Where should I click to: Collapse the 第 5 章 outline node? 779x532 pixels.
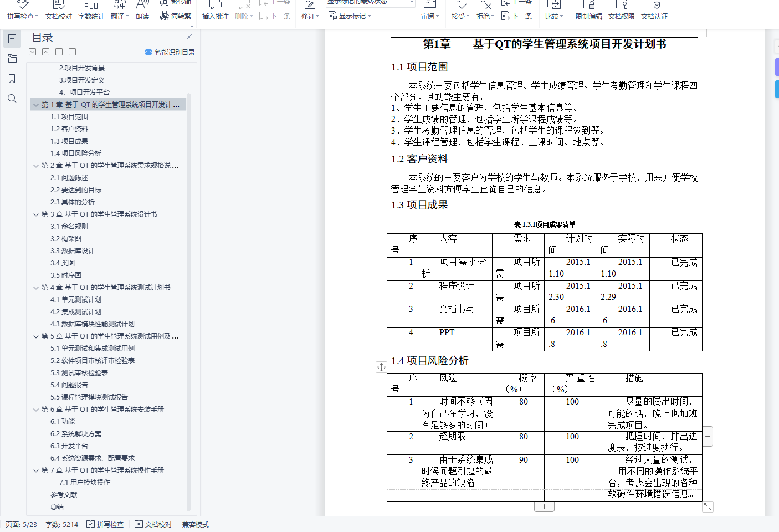(36, 336)
